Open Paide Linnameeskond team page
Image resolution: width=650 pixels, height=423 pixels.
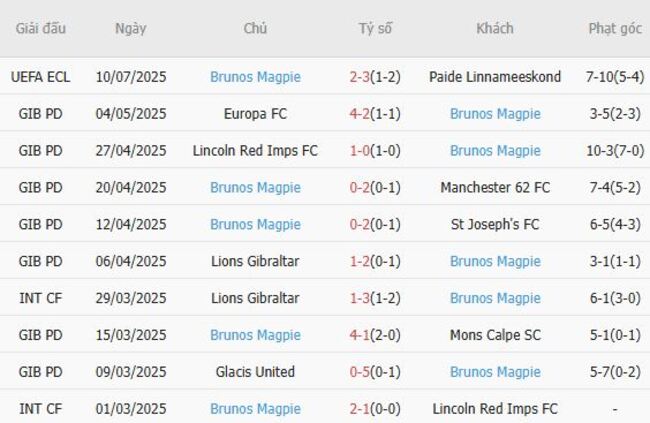(x=495, y=76)
